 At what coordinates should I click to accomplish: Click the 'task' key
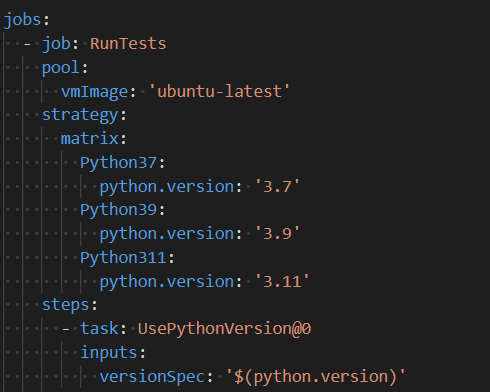pyautogui.click(x=99, y=329)
